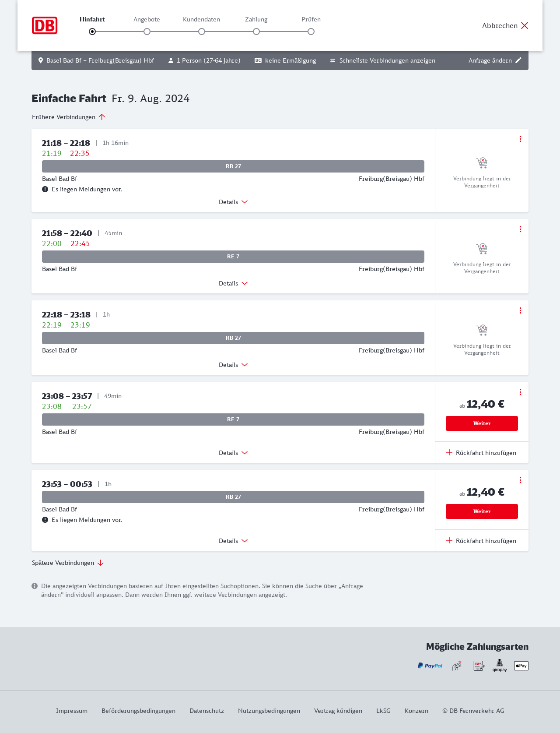Open three-dot menu for 23:08 connection
560x733 pixels.
(520, 392)
